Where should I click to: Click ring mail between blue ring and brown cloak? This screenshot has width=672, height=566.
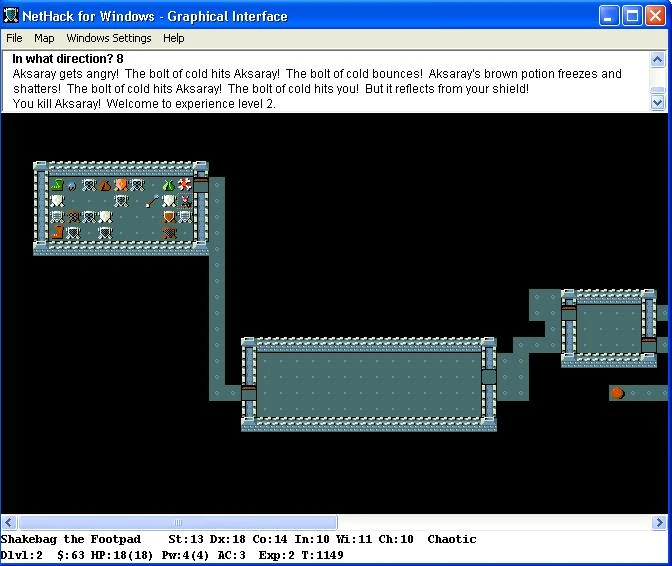[x=89, y=185]
